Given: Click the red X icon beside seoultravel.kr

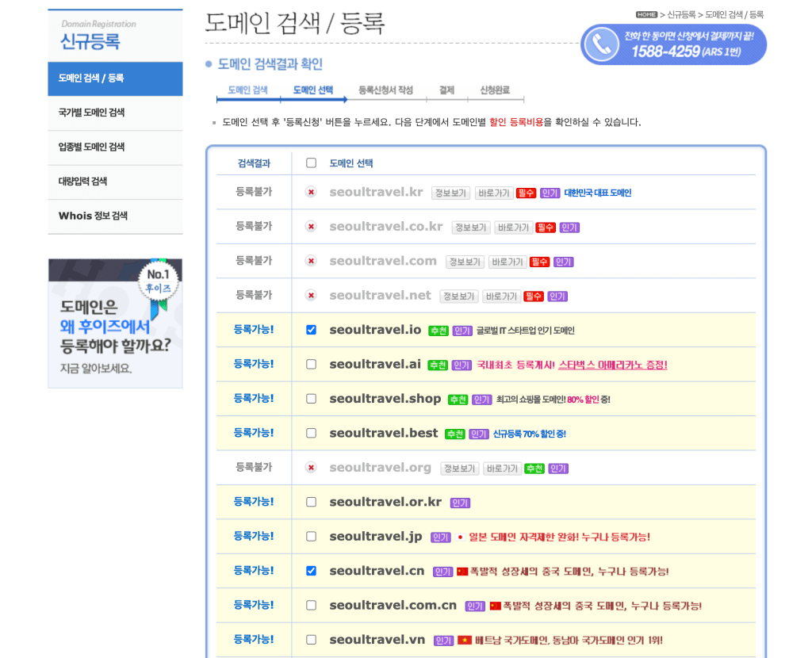Looking at the screenshot, I should click(x=311, y=193).
